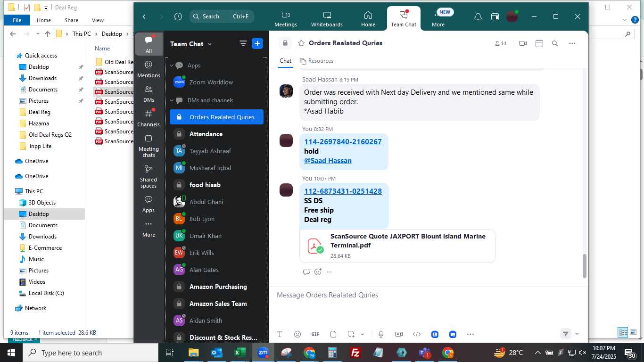Open the Meetings tab

pyautogui.click(x=286, y=19)
